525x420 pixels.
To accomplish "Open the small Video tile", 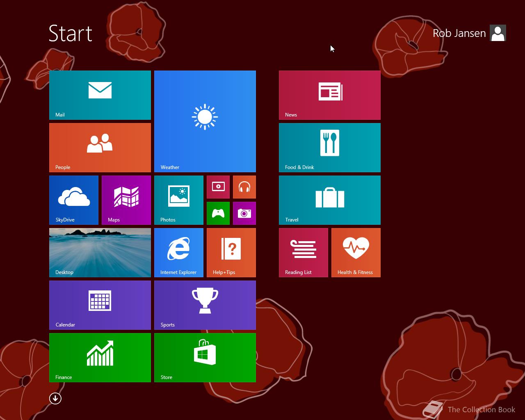I will click(x=218, y=187).
